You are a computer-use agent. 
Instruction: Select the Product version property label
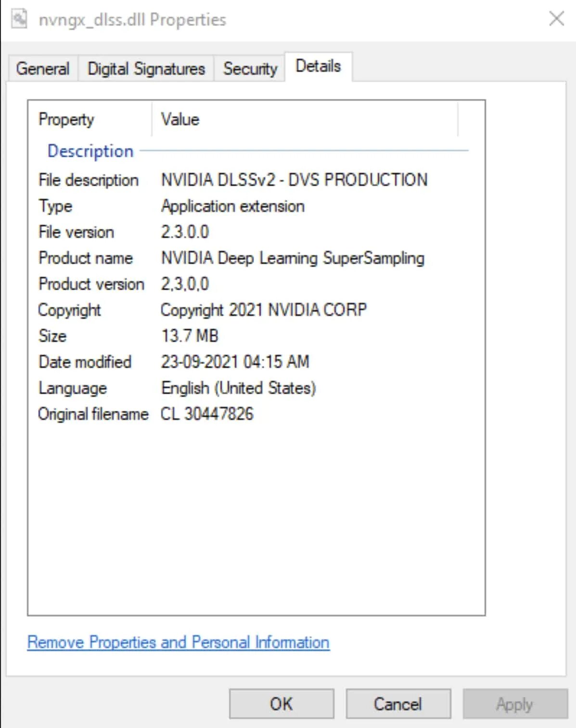coord(91,284)
